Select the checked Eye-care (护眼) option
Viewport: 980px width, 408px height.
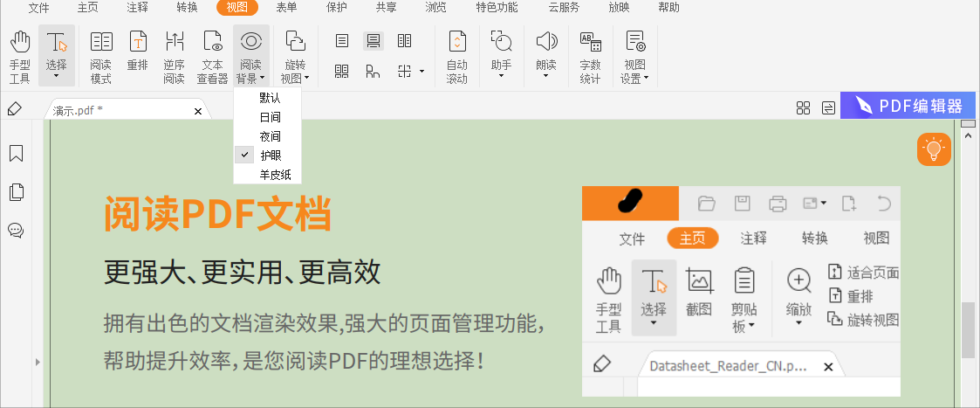pyautogui.click(x=270, y=156)
